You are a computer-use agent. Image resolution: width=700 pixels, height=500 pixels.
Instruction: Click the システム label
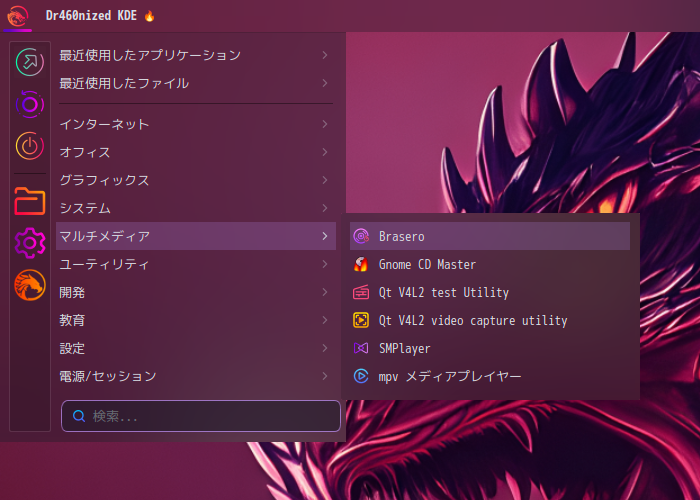coord(85,208)
